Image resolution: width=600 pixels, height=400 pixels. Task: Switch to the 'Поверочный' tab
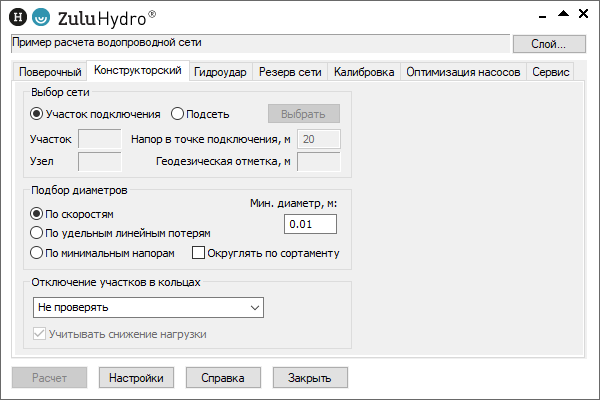tap(49, 72)
